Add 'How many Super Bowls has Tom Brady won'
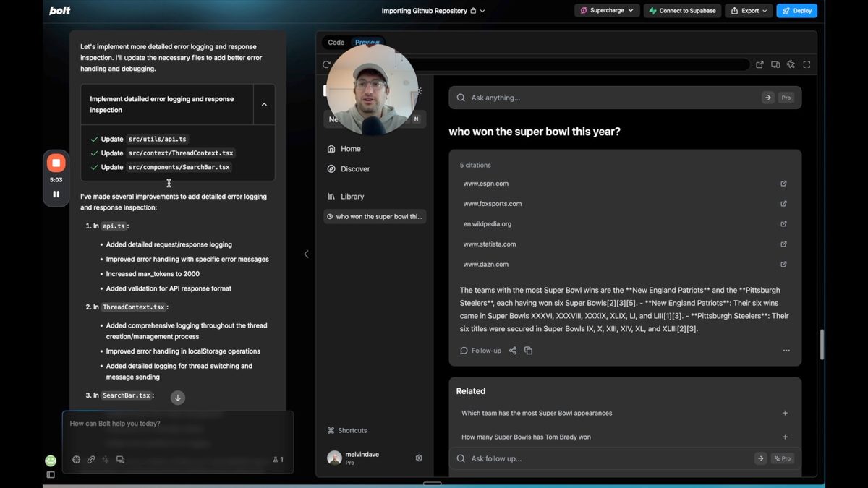 tap(785, 437)
